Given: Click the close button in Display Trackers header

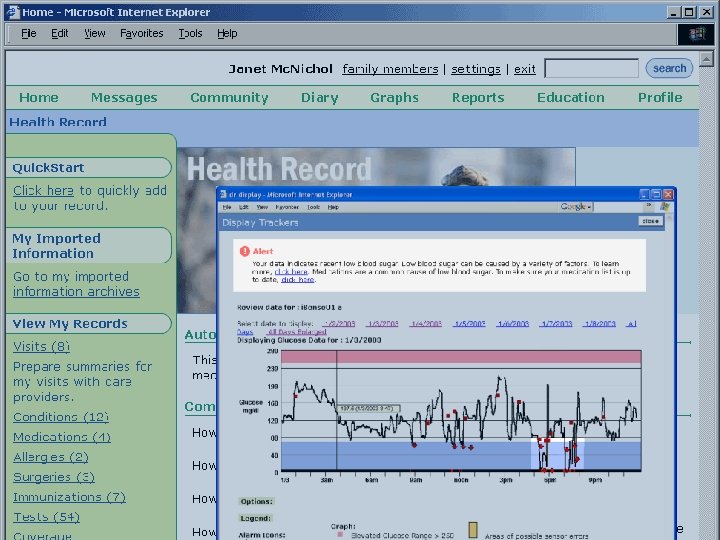Looking at the screenshot, I should (650, 221).
